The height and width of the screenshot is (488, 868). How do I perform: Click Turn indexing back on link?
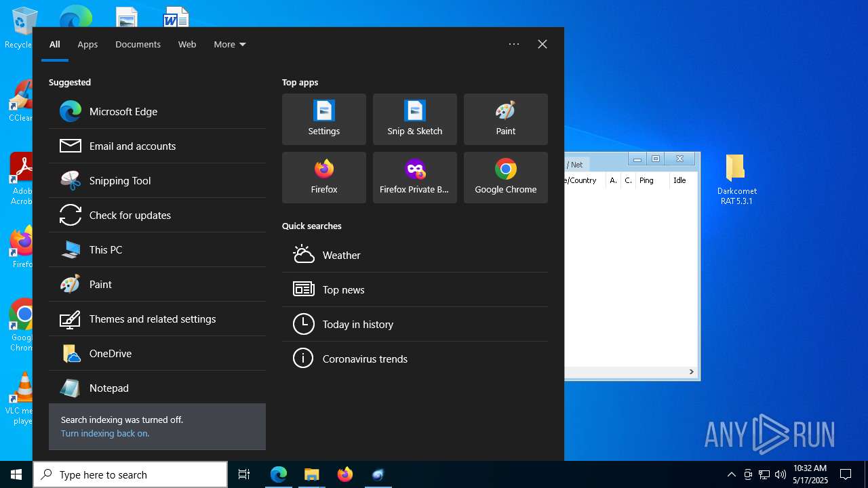105,433
